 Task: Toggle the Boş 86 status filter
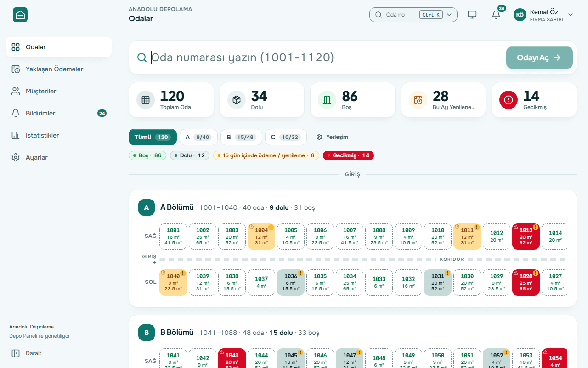tap(147, 155)
